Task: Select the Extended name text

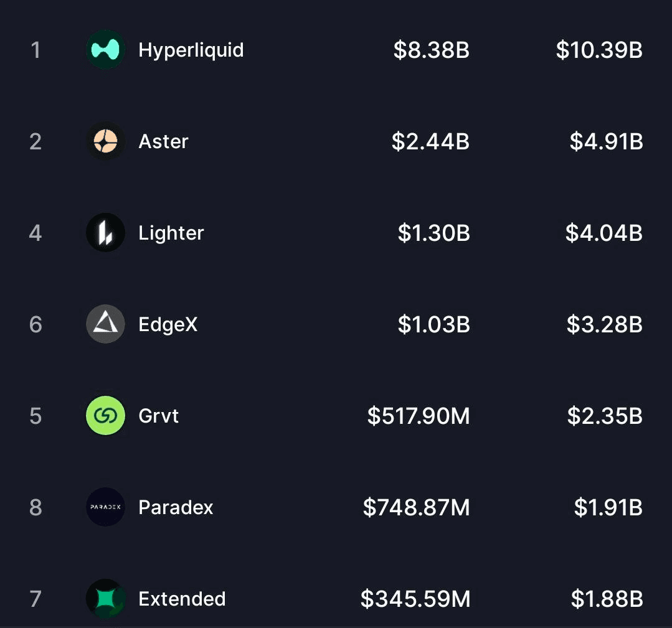Action: (182, 599)
